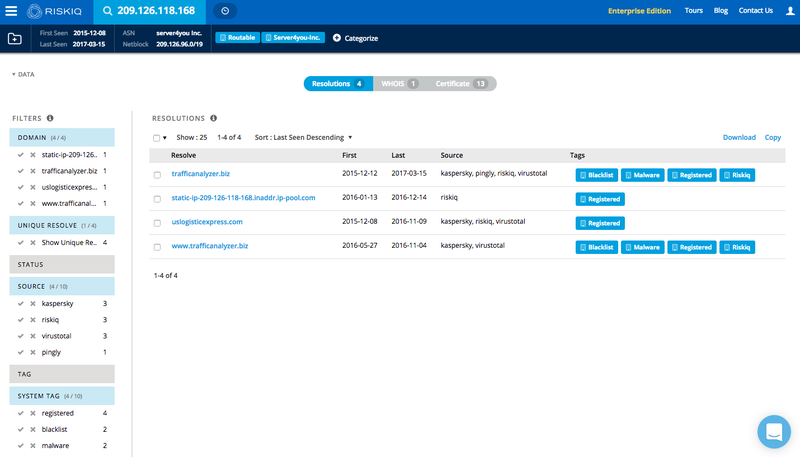Screen dimensions: 800x457
Task: Include pingly source checkmark icon
Action: pyautogui.click(x=20, y=352)
